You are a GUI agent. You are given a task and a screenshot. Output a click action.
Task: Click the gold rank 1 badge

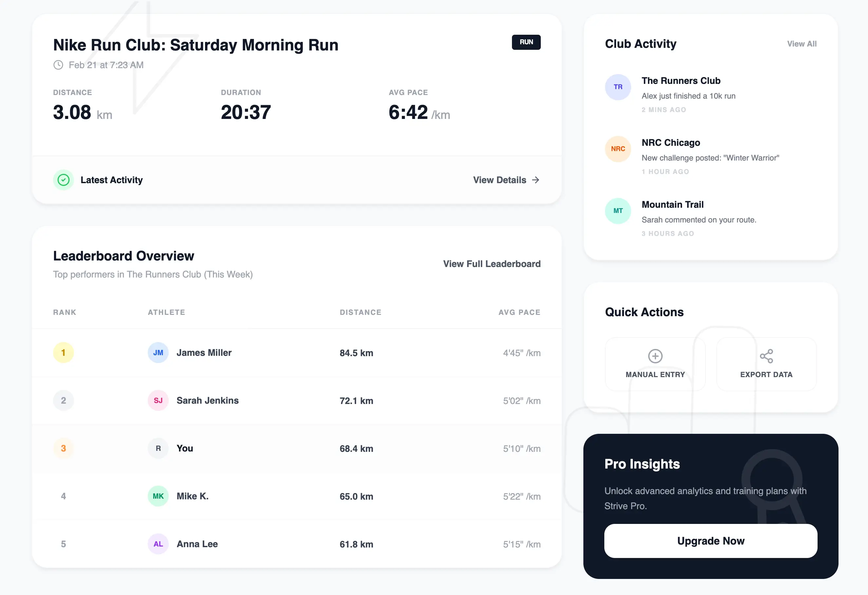64,353
